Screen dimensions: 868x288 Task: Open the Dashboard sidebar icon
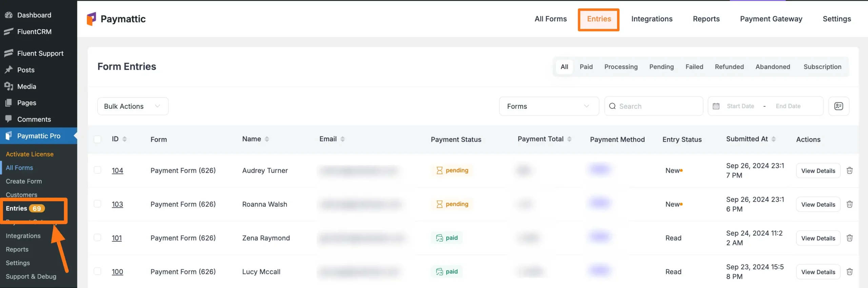(x=8, y=15)
